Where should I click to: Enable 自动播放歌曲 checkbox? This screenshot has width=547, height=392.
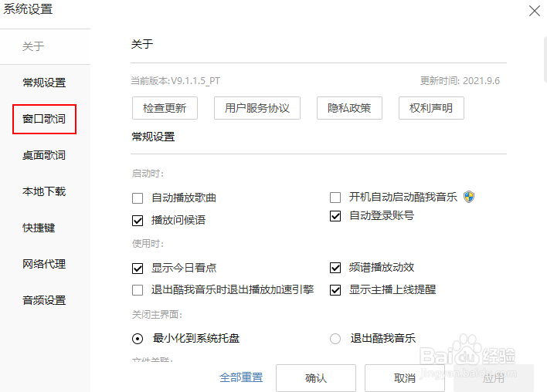tap(138, 198)
